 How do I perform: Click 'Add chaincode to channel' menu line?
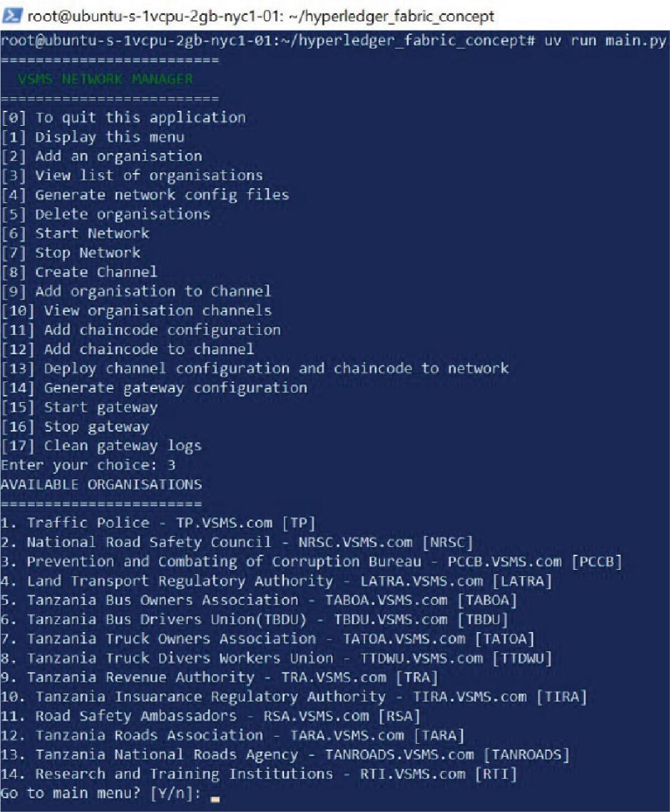(x=128, y=349)
